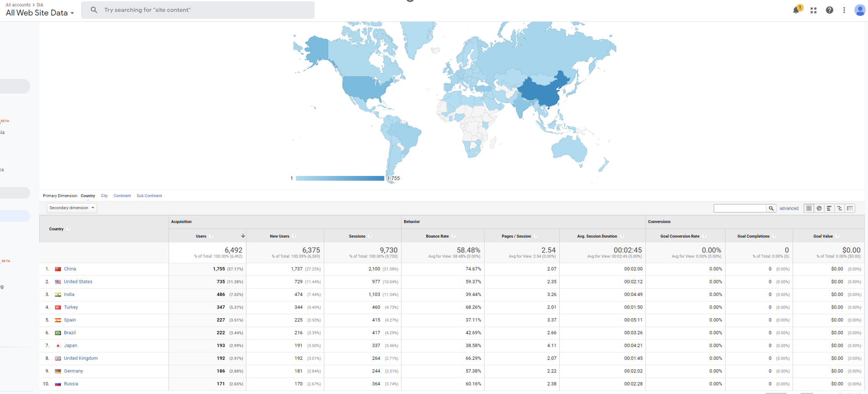The width and height of the screenshot is (868, 394).
Task: Click the table search magnifier button
Action: point(771,208)
